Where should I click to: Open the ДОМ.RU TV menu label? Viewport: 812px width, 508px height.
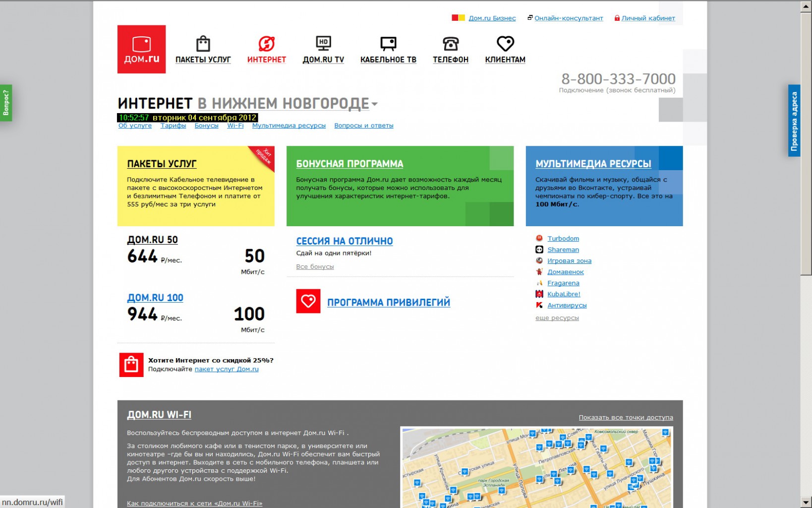click(323, 60)
